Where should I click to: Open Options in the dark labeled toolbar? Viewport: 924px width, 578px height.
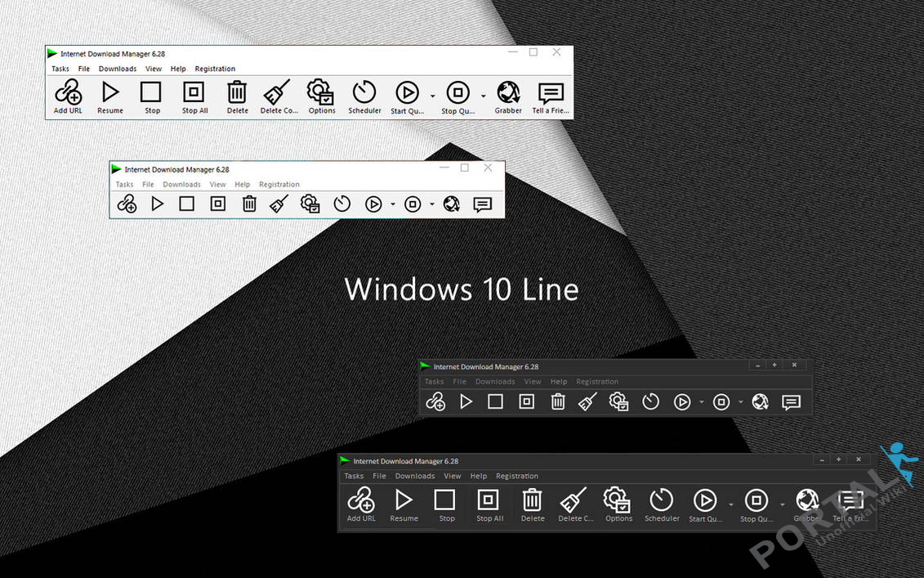[618, 505]
